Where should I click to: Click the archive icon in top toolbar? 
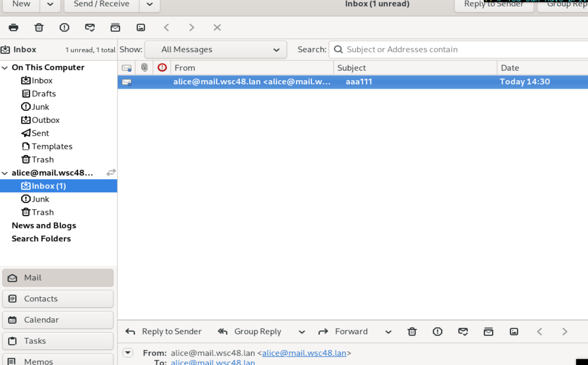[115, 27]
